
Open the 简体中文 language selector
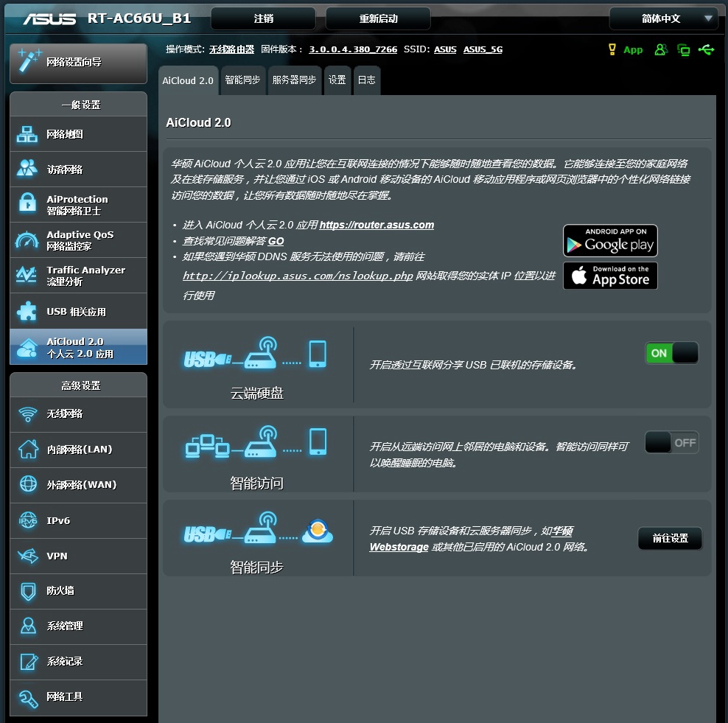click(664, 18)
